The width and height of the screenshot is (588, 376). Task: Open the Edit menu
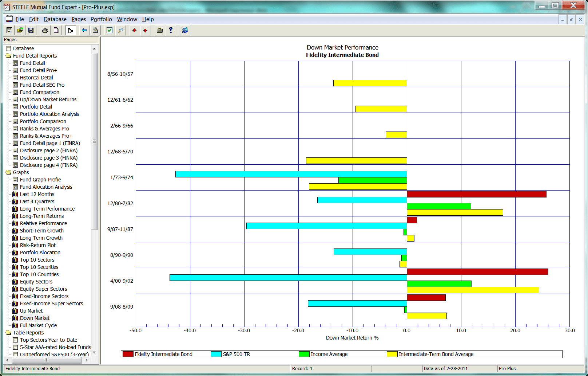(x=34, y=19)
